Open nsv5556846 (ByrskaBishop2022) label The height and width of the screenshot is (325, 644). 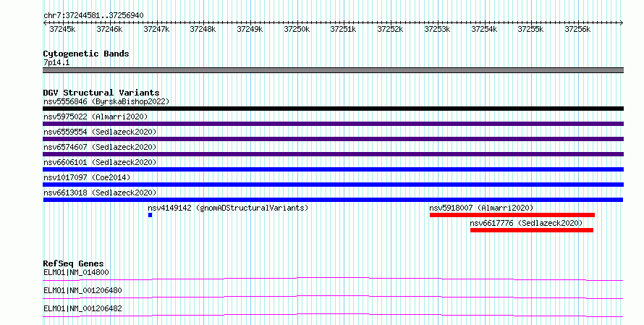(106, 101)
